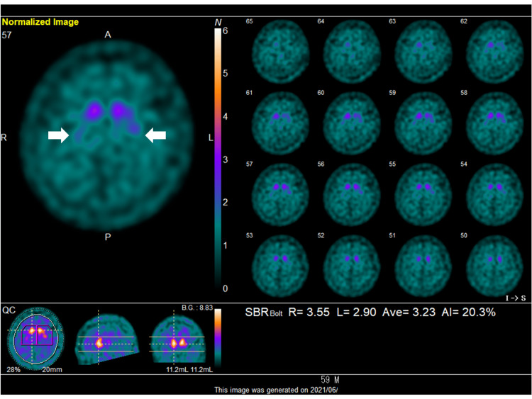The height and width of the screenshot is (399, 532).
Task: Click the left-pointing white arrow marker
Action: (x=155, y=135)
